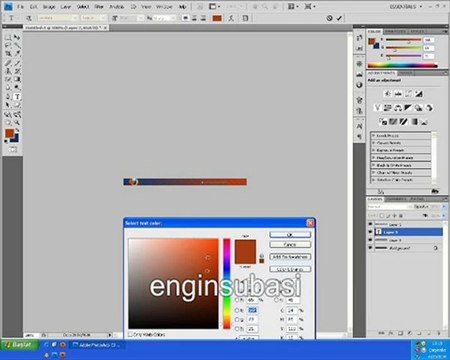Add a Color Balance adjustment
This screenshot has height=360, width=450.
[398, 108]
